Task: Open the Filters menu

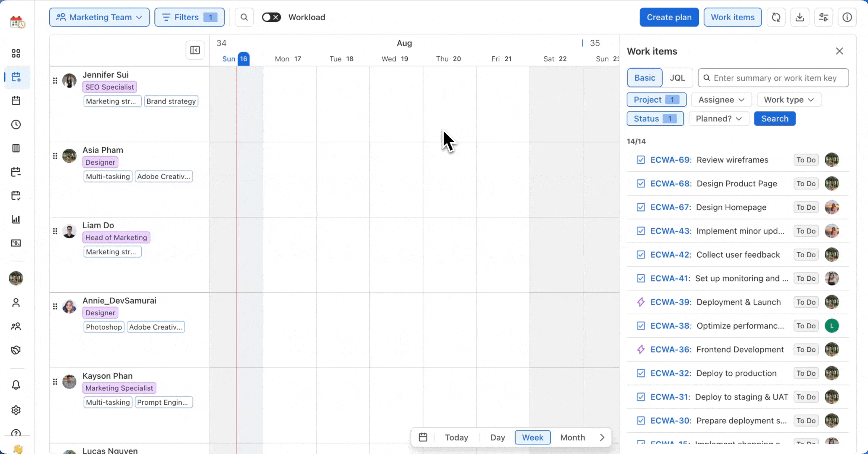Action: click(x=189, y=17)
